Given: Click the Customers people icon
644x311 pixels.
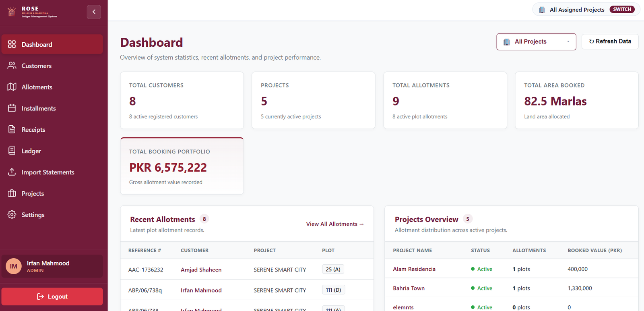Looking at the screenshot, I should 12,66.
